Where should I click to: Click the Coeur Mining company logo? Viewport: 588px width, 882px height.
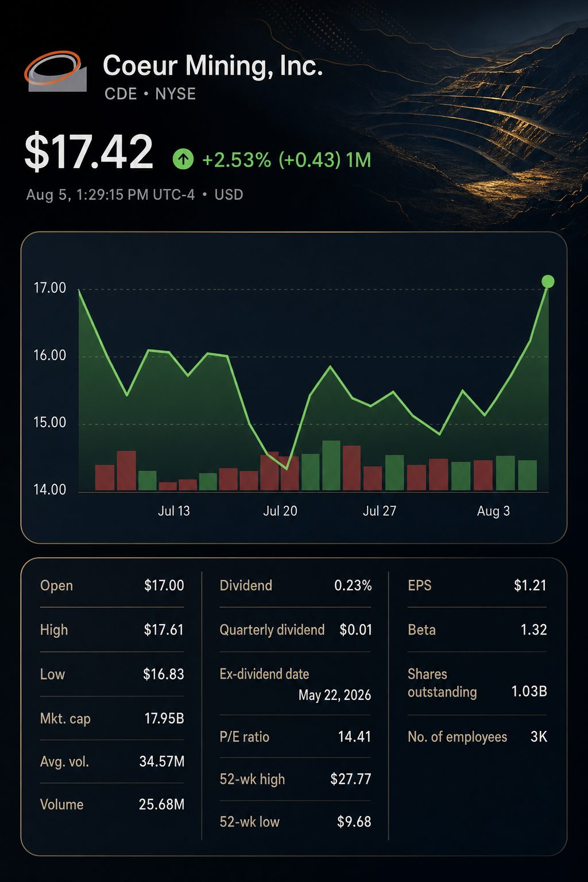[56, 71]
